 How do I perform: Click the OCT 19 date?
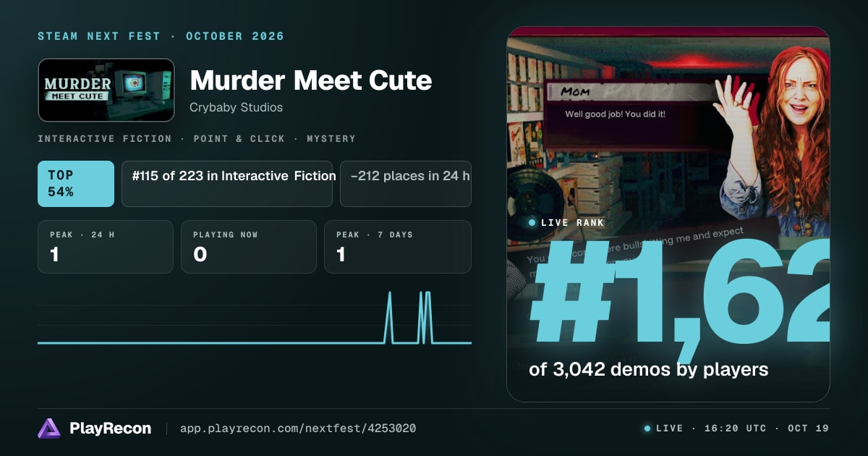pos(809,428)
